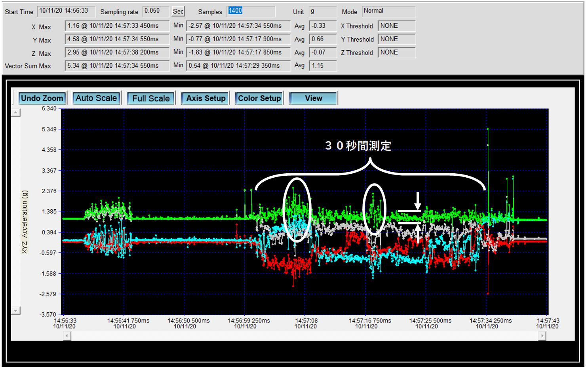Image resolution: width=588 pixels, height=368 pixels.
Task: Click the Z Threshold field
Action: coord(397,53)
